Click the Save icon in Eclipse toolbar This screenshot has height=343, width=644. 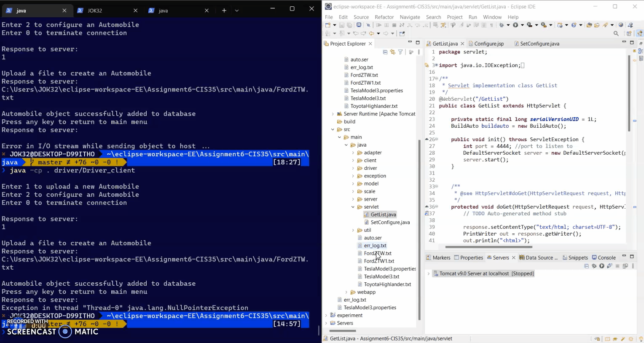[x=342, y=25]
